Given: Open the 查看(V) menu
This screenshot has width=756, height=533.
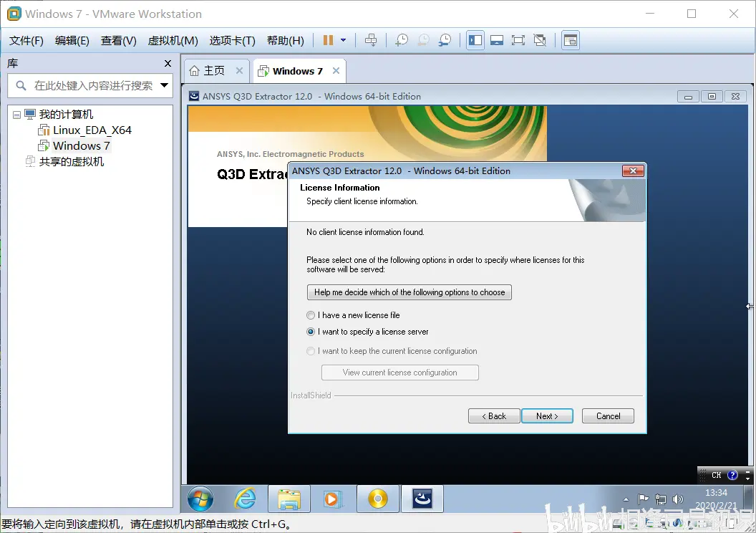Looking at the screenshot, I should click(x=119, y=41).
